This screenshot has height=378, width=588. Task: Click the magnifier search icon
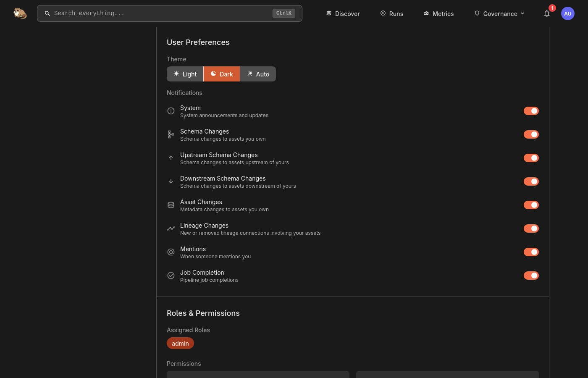point(47,13)
